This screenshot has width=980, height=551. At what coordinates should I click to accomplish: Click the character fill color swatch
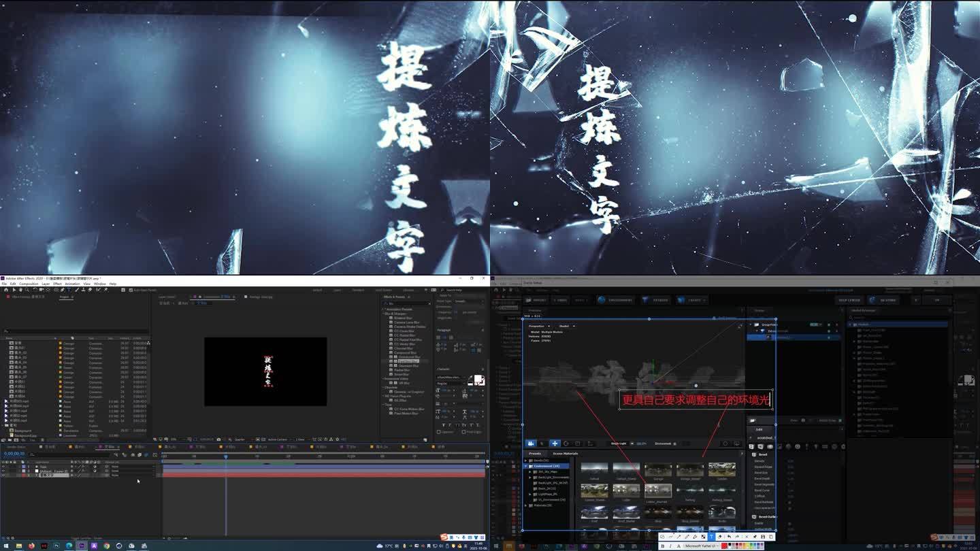478,378
